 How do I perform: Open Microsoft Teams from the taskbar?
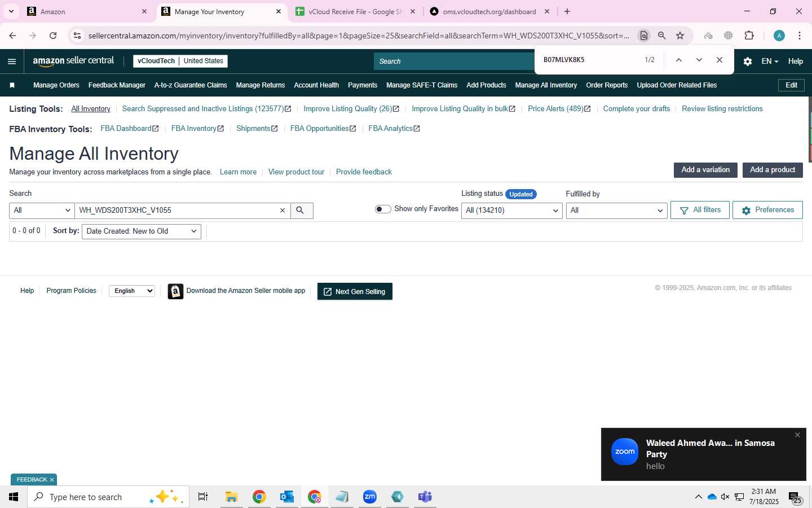[x=425, y=497]
